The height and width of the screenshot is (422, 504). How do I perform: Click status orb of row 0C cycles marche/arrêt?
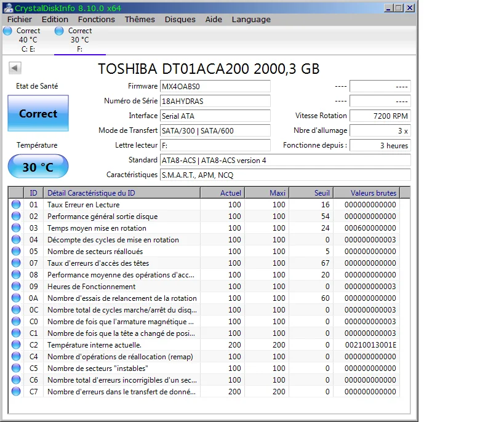[x=16, y=309]
